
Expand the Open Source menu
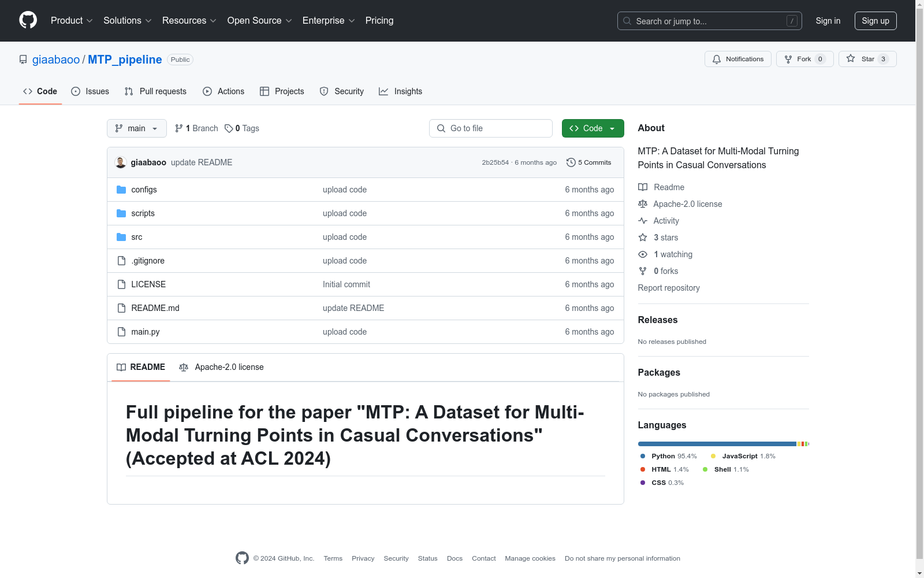click(x=260, y=21)
